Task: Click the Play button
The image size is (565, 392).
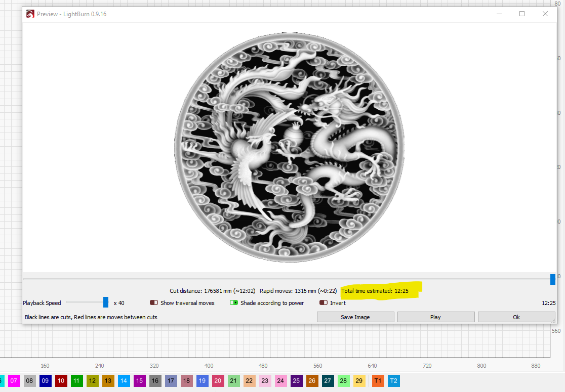Action: coord(435,317)
